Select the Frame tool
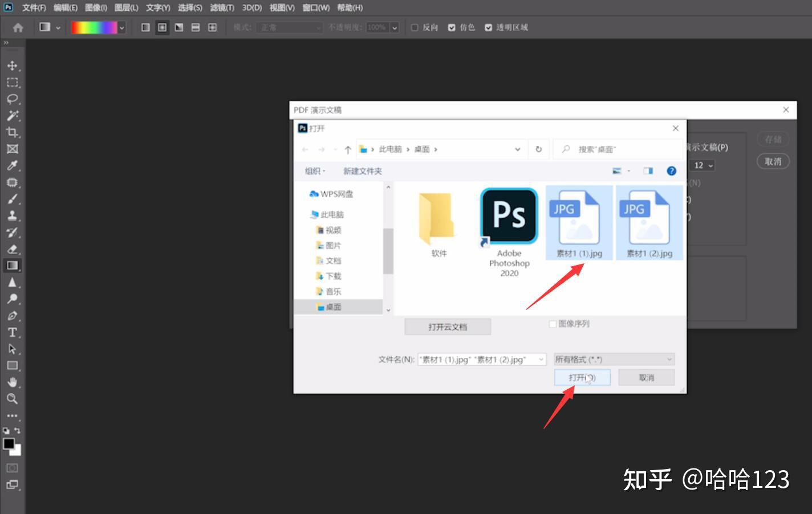This screenshot has width=812, height=514. point(12,149)
